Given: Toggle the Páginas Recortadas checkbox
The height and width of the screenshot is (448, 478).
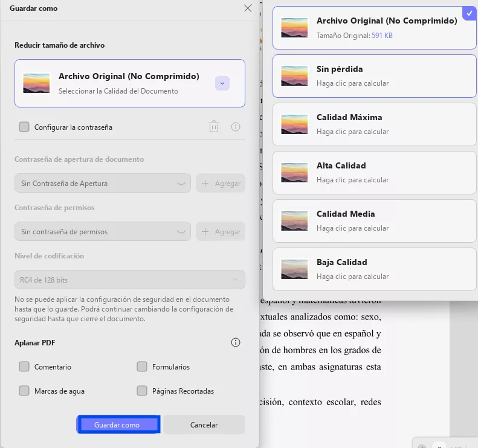Looking at the screenshot, I should [142, 391].
